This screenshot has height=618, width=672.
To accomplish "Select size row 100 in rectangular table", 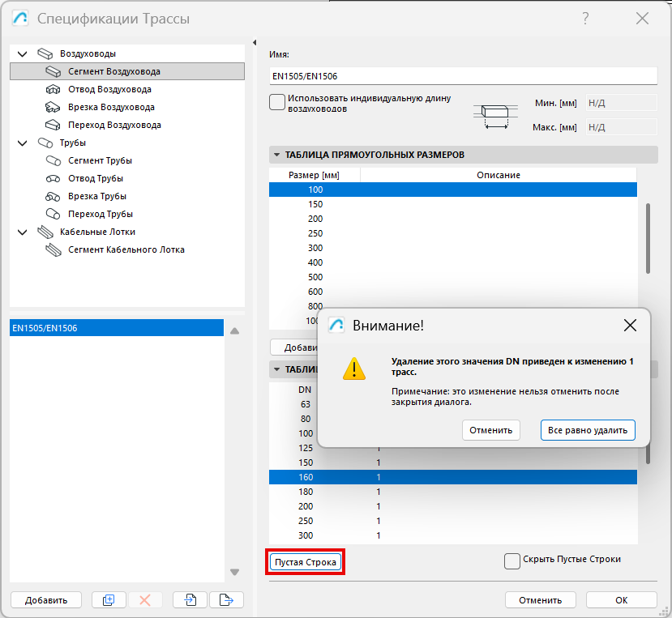I will [x=453, y=190].
